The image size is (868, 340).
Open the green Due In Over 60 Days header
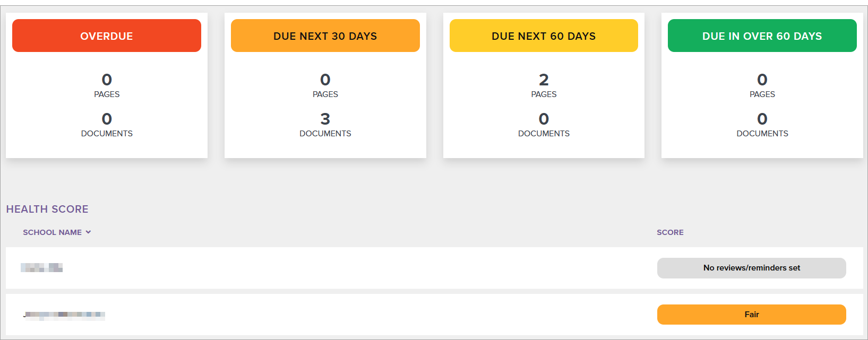[x=762, y=36]
